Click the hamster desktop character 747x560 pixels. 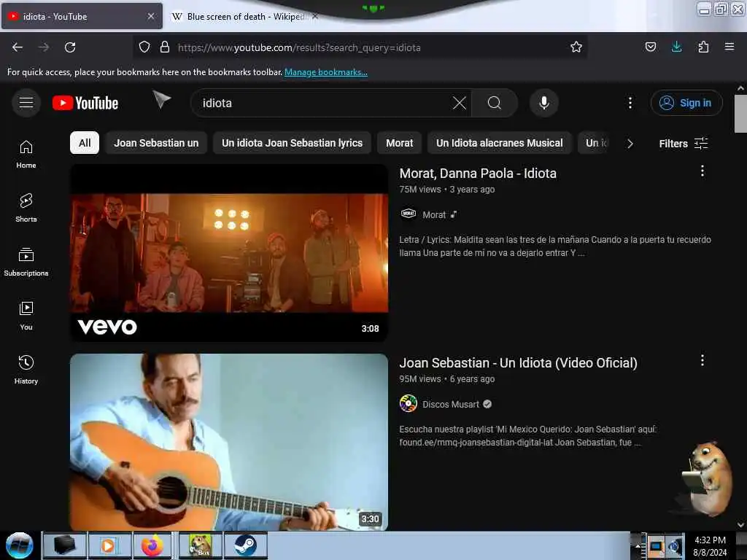click(x=707, y=479)
